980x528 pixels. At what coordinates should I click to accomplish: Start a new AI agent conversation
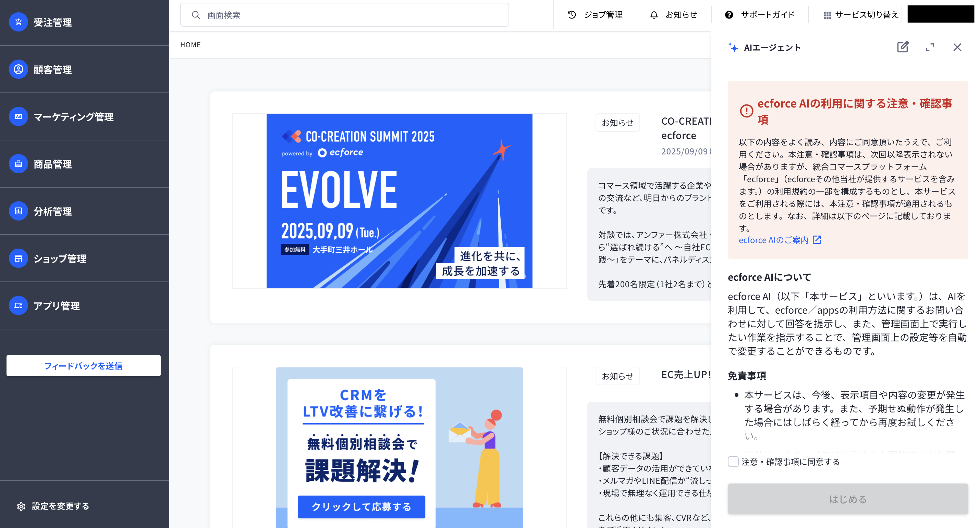tap(903, 47)
